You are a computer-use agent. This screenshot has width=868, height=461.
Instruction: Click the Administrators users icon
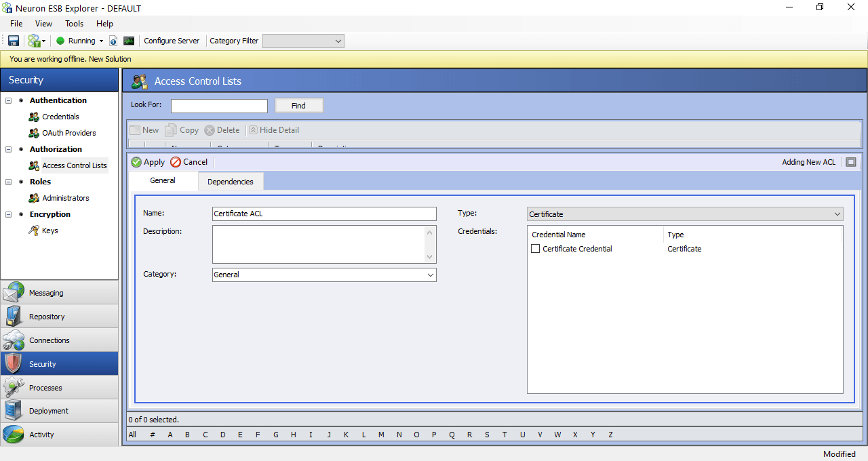[34, 198]
